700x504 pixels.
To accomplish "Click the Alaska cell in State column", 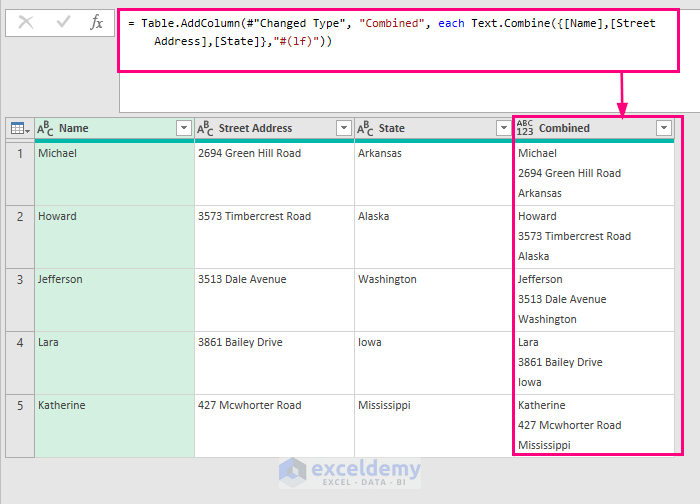I will [x=434, y=237].
